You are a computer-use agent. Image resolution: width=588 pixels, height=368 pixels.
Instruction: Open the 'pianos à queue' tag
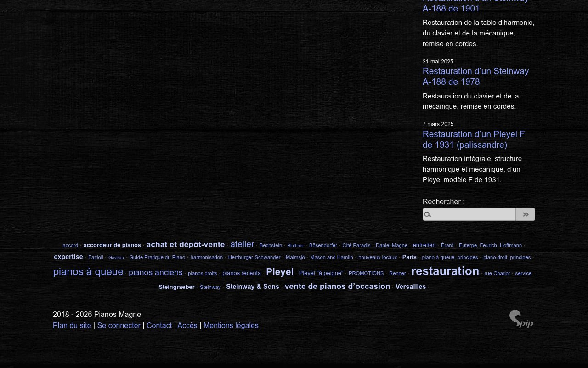tap(88, 272)
